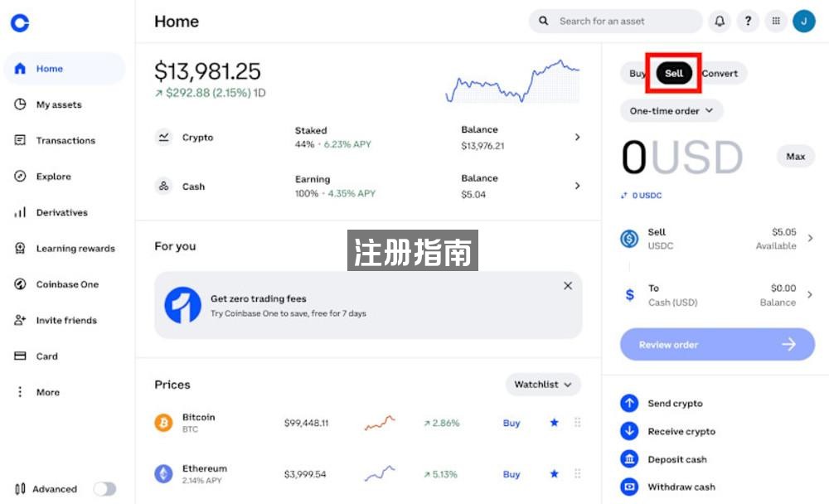Image resolution: width=829 pixels, height=504 pixels.
Task: Click the Deposit cash bank icon
Action: click(x=629, y=459)
